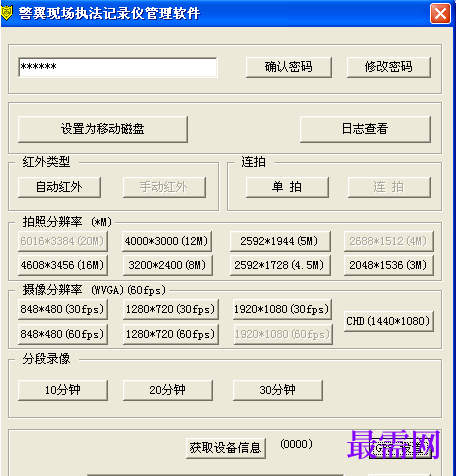This screenshot has width=459, height=476.
Task: Click 获取设备信息 button
Action: [226, 448]
